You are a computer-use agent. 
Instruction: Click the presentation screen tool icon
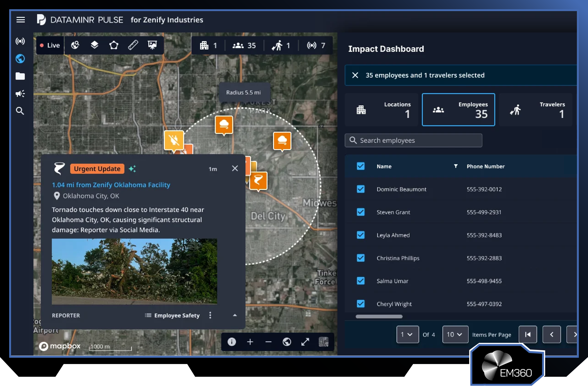[x=152, y=45]
